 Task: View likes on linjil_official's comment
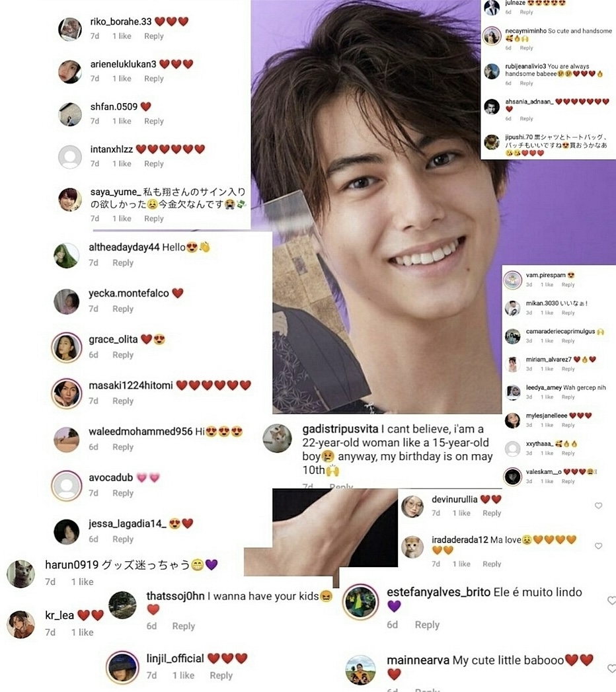tap(183, 675)
